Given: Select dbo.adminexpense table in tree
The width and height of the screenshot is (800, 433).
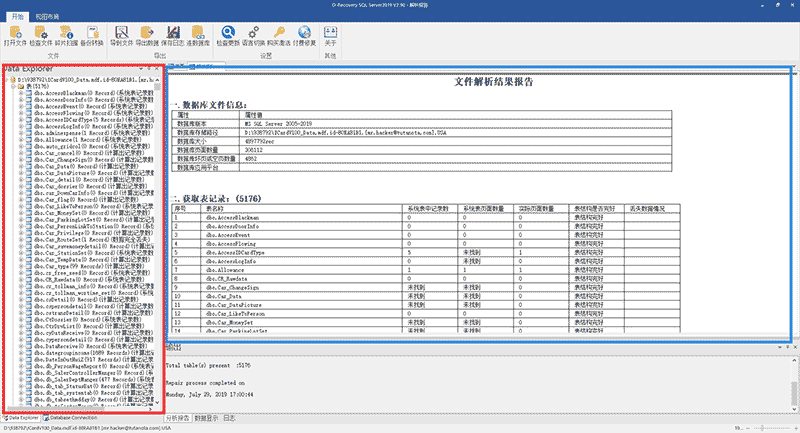Looking at the screenshot, I should (92, 133).
